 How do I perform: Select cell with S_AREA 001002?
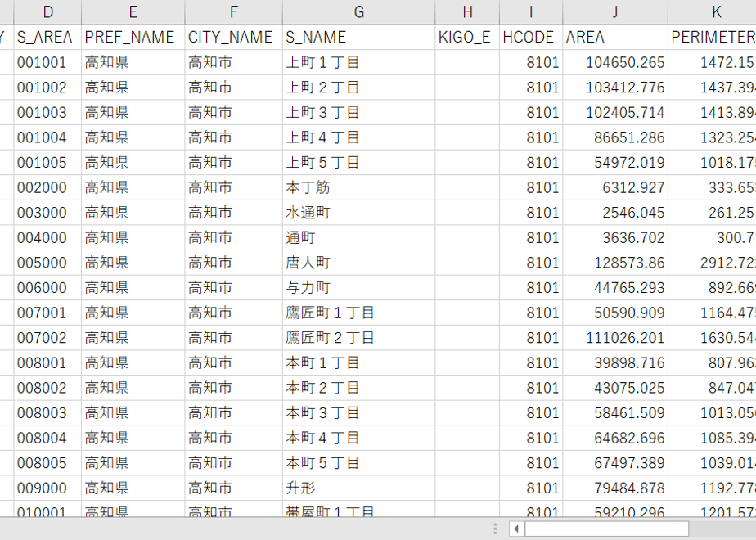point(47,88)
